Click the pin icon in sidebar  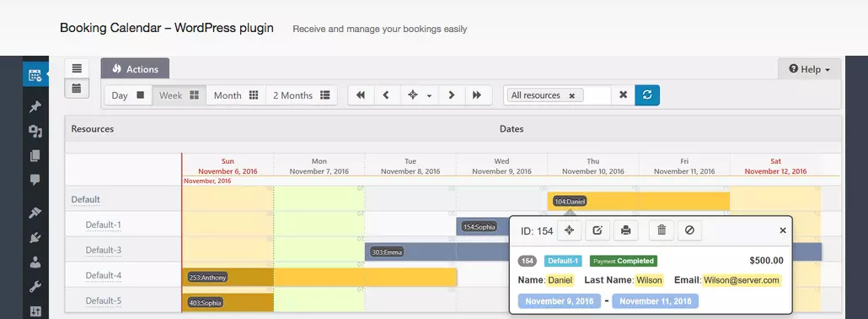click(35, 106)
